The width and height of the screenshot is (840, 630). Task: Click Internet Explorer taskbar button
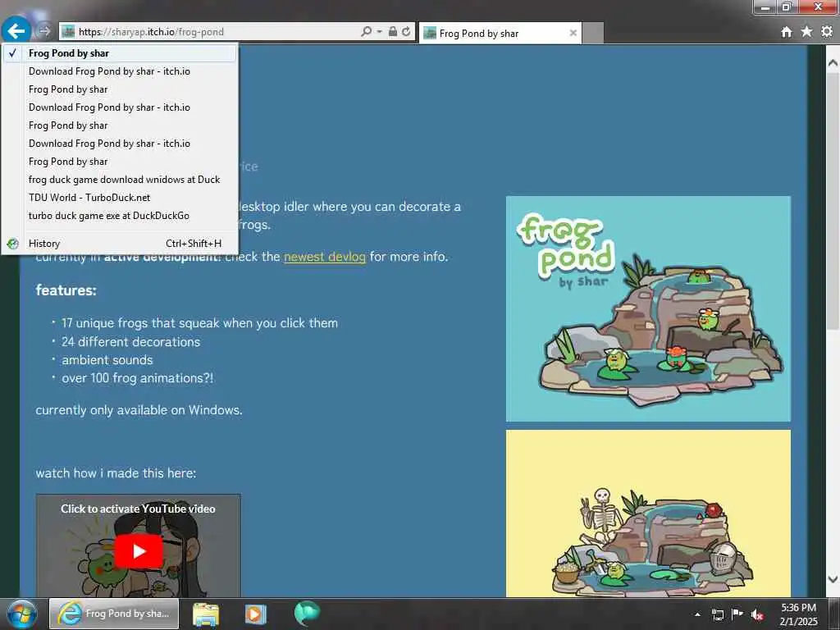[x=114, y=614]
